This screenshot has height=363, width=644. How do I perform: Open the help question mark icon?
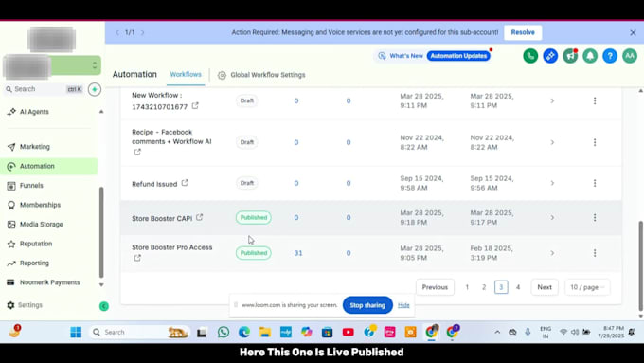pos(610,56)
